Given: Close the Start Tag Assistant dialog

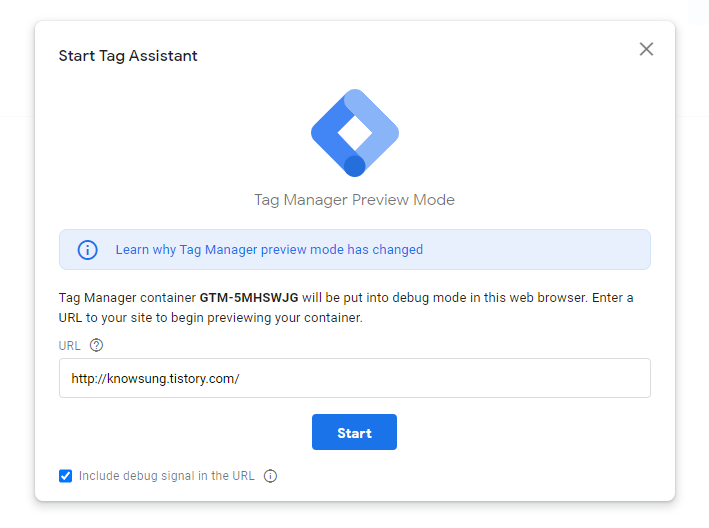Looking at the screenshot, I should (646, 49).
